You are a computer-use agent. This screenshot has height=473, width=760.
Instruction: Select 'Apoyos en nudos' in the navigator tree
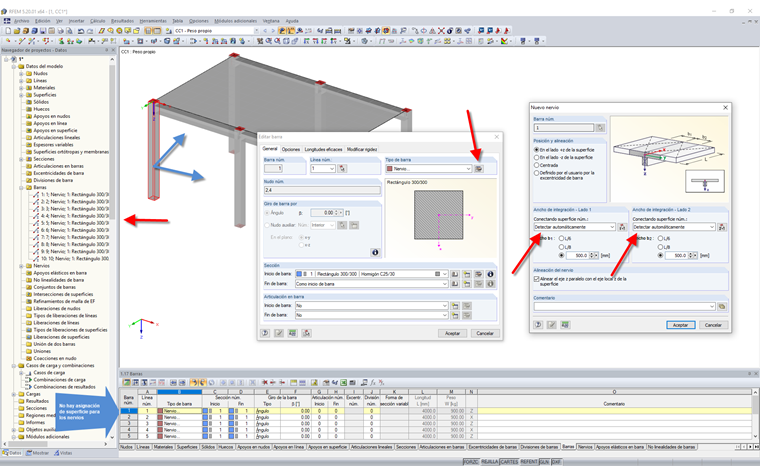52,116
